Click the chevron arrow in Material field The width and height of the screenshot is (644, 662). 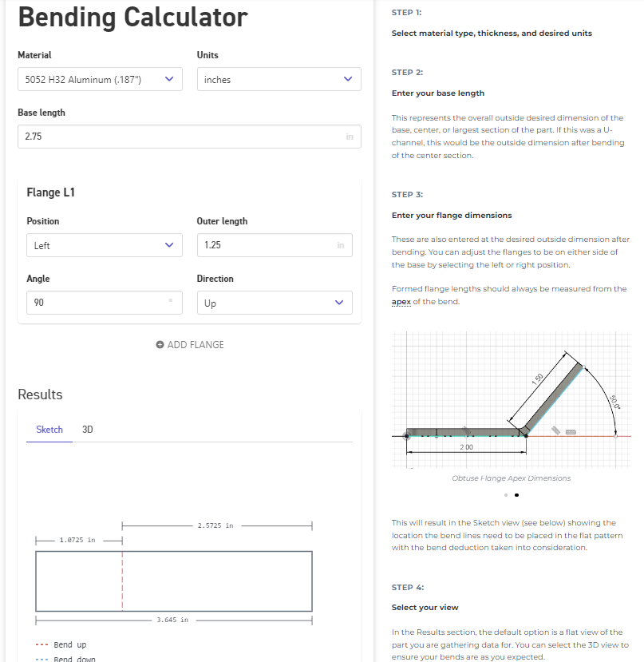tap(168, 79)
